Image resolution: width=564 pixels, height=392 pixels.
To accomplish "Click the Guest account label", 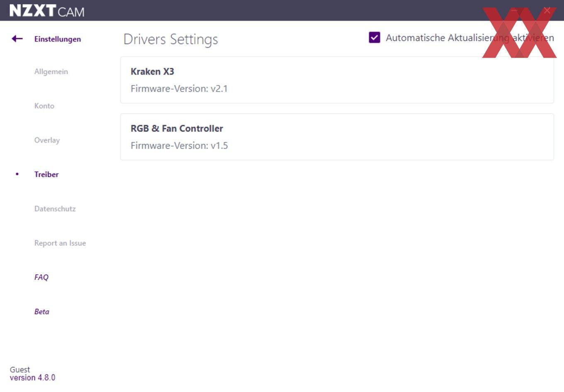I will tap(20, 370).
